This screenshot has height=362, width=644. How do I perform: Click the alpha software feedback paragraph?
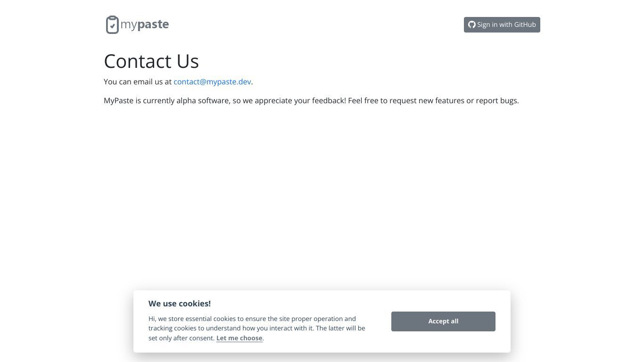[x=311, y=100]
